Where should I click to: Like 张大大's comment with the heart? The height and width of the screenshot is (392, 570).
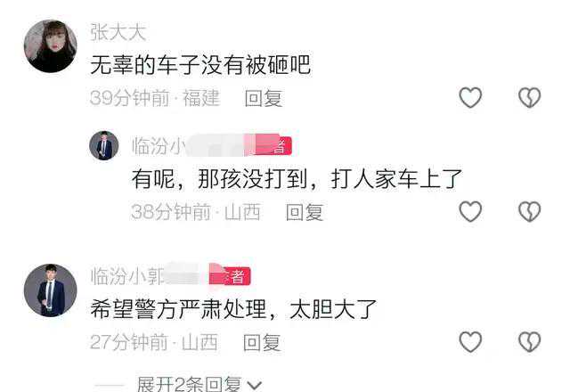[x=470, y=97]
